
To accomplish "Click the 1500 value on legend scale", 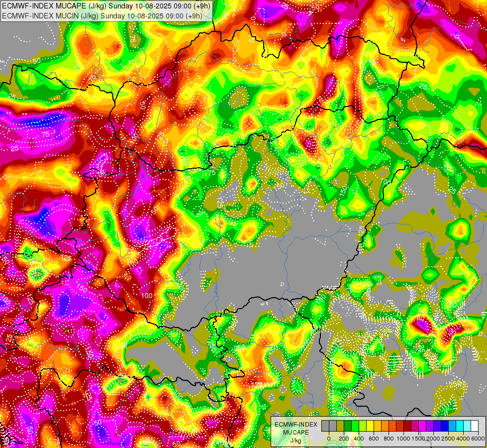I will point(418,439).
